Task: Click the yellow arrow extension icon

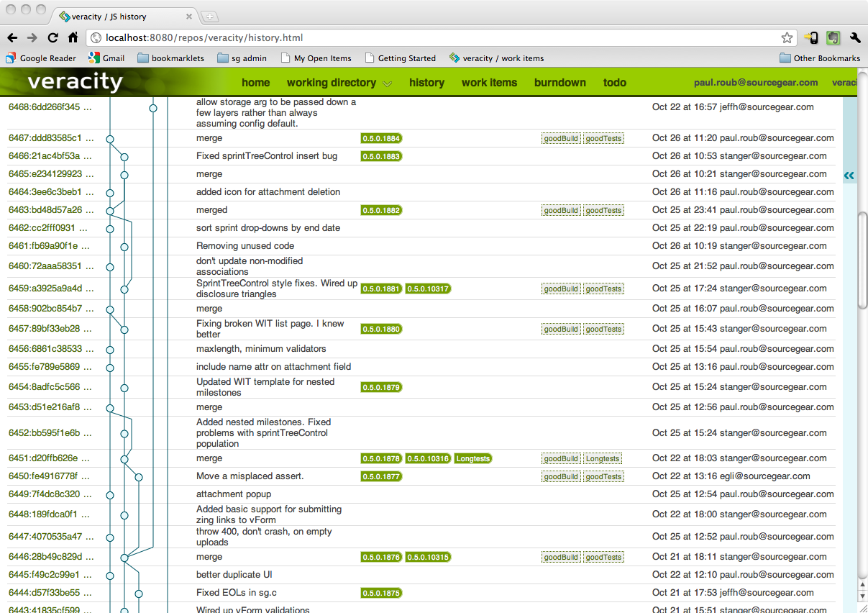Action: point(811,38)
